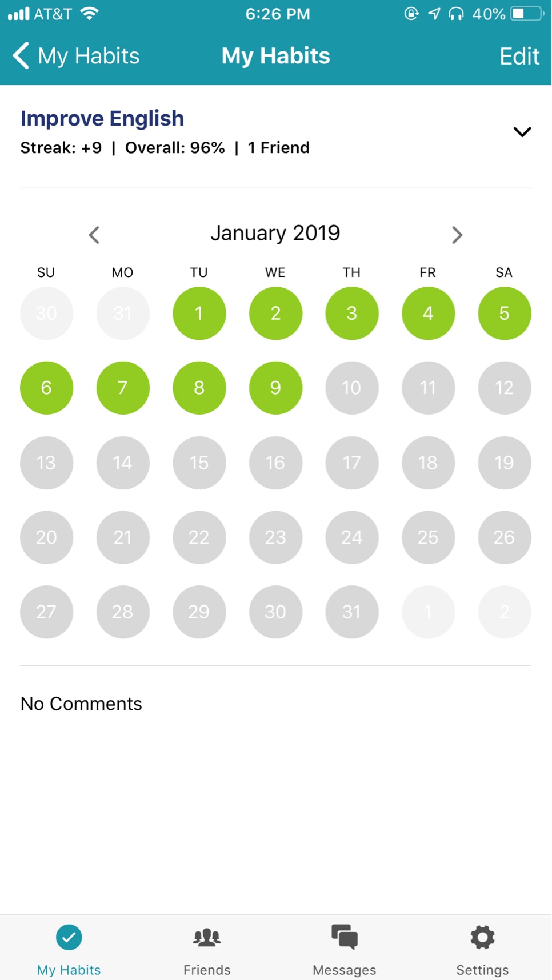Image resolution: width=552 pixels, height=980 pixels.
Task: Tap the No Comments section
Action: tap(81, 704)
